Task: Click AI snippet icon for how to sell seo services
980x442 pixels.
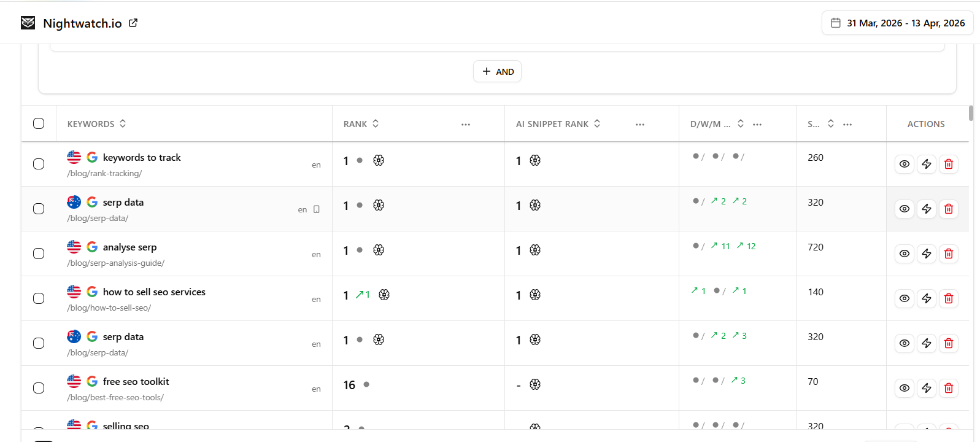Action: (535, 295)
